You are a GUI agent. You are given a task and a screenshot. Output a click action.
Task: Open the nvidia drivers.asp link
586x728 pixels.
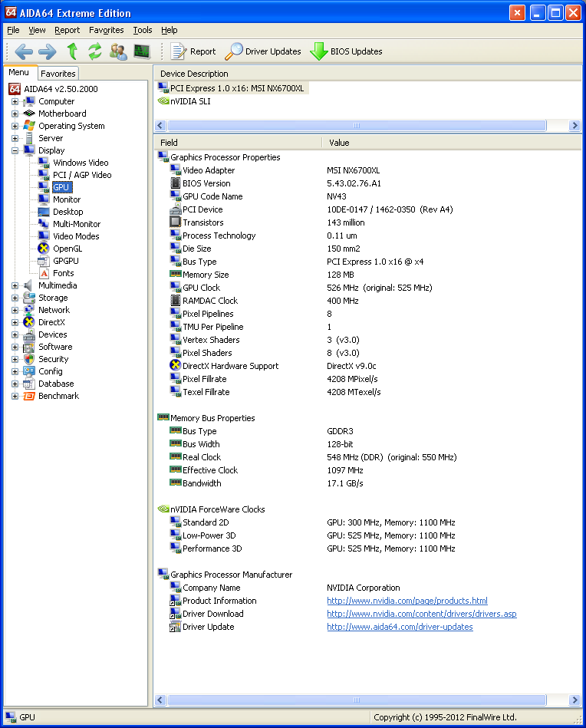tap(422, 614)
